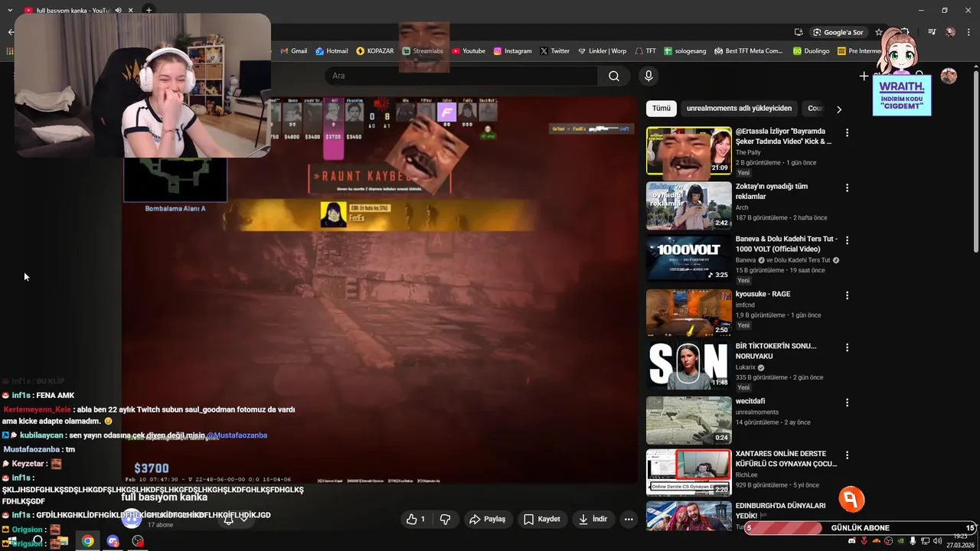Open the Instagram bookmark

click(x=512, y=51)
